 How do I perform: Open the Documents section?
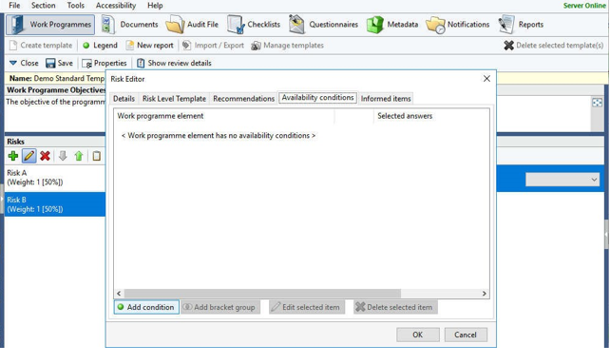[129, 25]
